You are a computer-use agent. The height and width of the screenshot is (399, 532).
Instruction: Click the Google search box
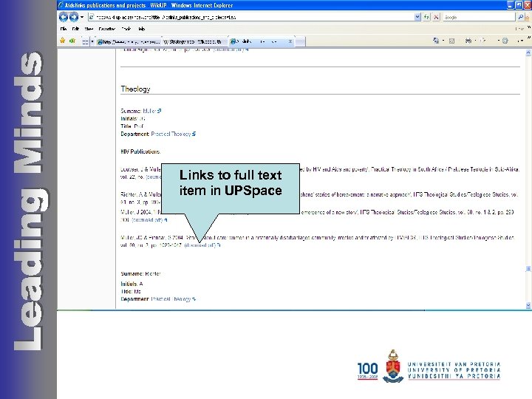pyautogui.click(x=479, y=17)
